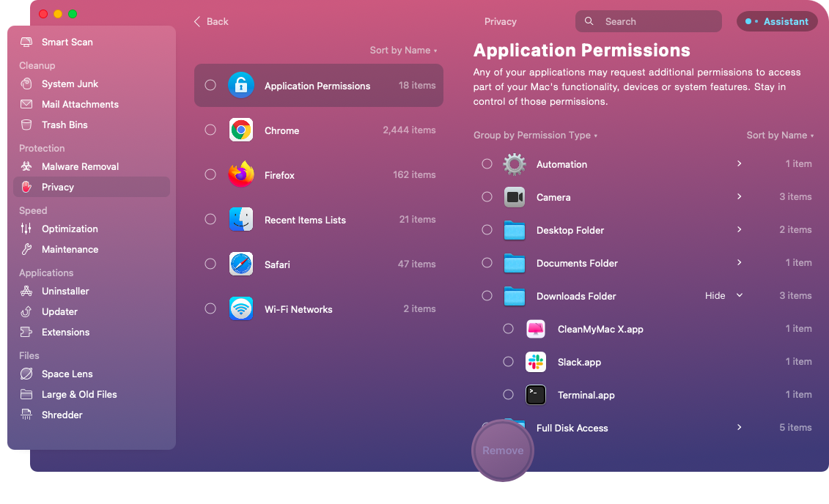
Task: Click the Terminal.app icon
Action: tap(536, 395)
